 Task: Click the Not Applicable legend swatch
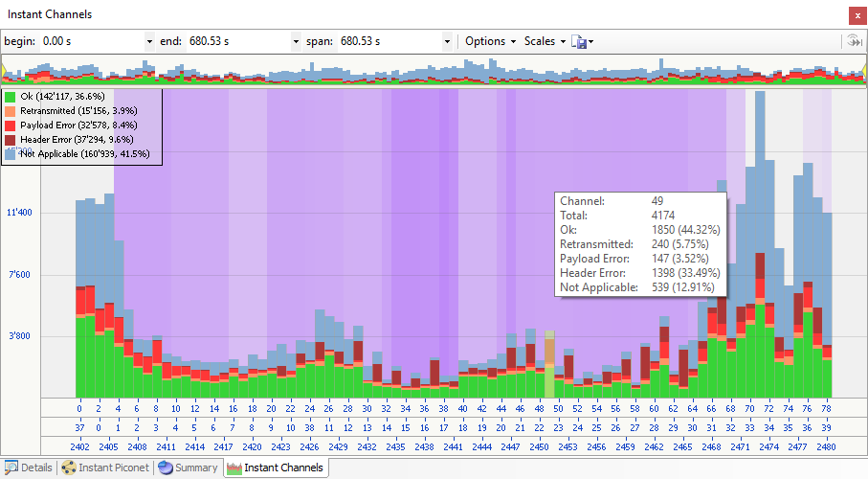[11, 154]
